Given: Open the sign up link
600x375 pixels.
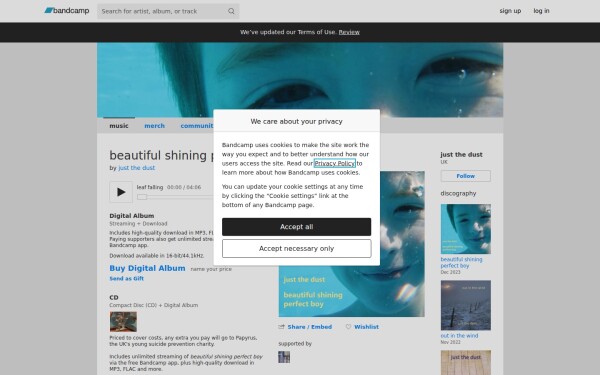Looking at the screenshot, I should pyautogui.click(x=510, y=11).
